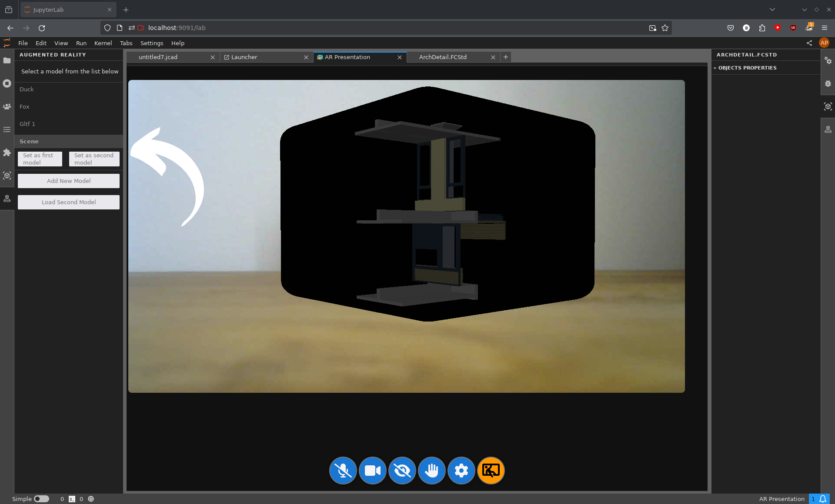Open the extension manager puzzle icon
The height and width of the screenshot is (504, 835).
7,153
